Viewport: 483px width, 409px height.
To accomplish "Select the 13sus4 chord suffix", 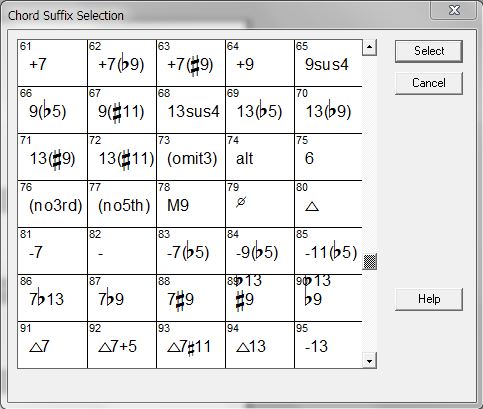I will [x=191, y=110].
